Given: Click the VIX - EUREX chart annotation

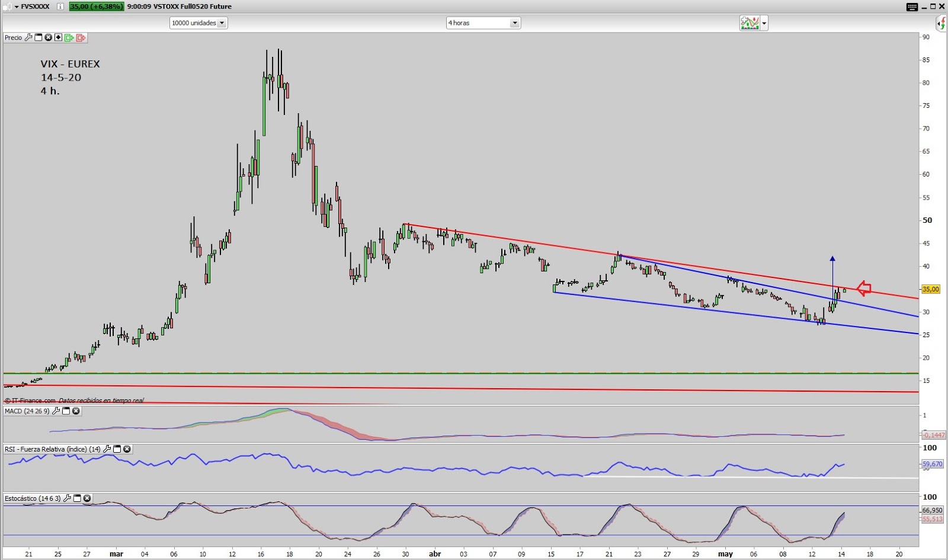Looking at the screenshot, I should [x=70, y=64].
